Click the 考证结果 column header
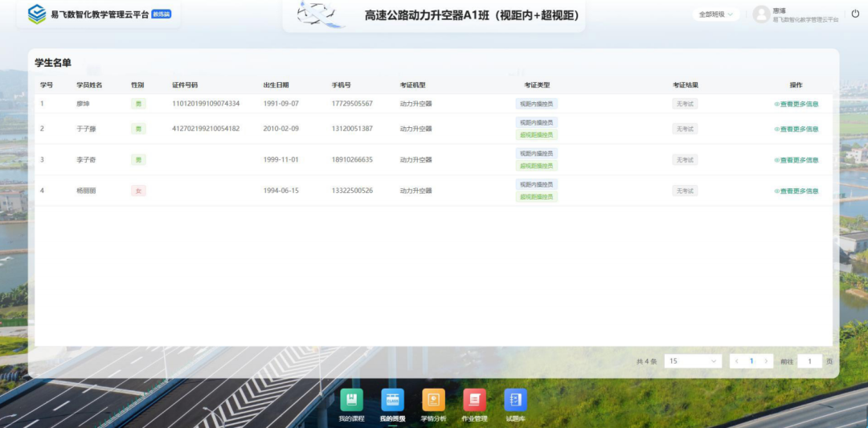This screenshot has width=868, height=428. pos(685,85)
